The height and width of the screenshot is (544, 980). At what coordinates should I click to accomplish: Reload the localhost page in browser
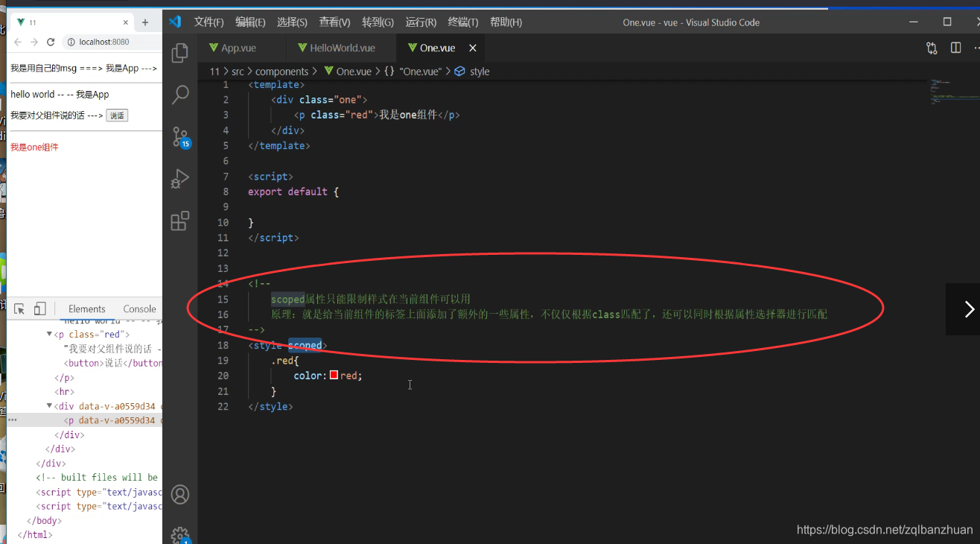click(51, 42)
